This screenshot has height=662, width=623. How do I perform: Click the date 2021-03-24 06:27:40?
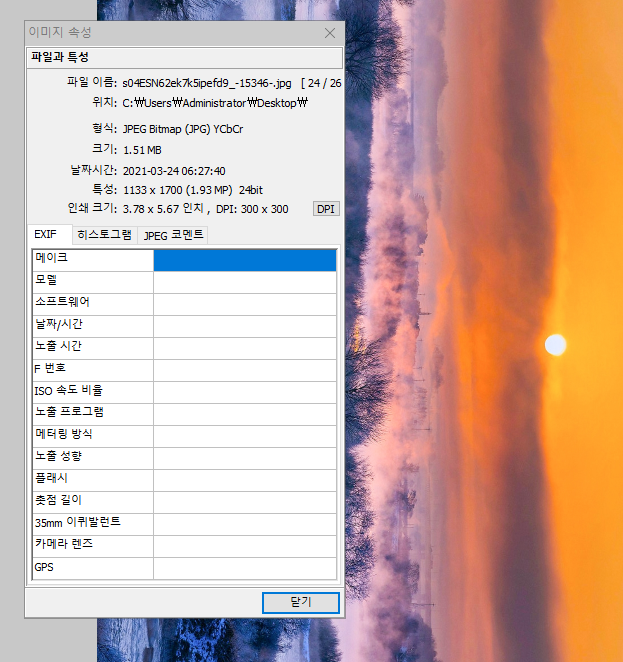pyautogui.click(x=174, y=171)
